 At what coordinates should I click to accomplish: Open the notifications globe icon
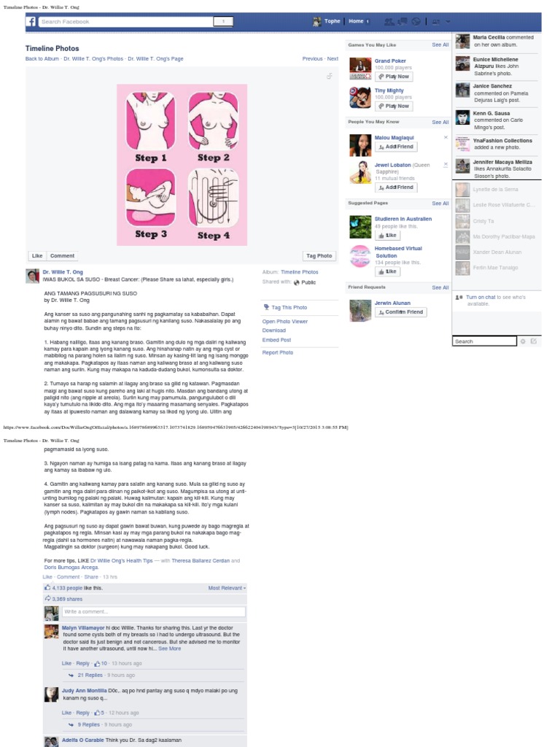coord(416,21)
